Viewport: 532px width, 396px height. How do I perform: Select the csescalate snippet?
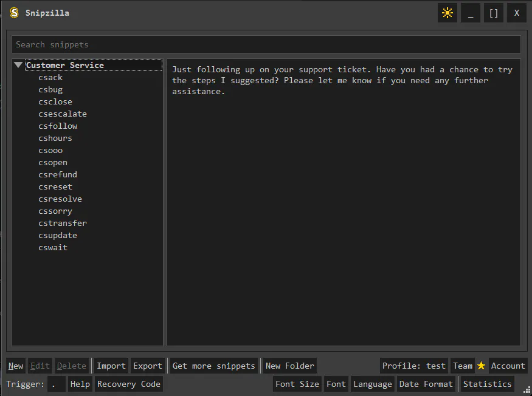[63, 114]
